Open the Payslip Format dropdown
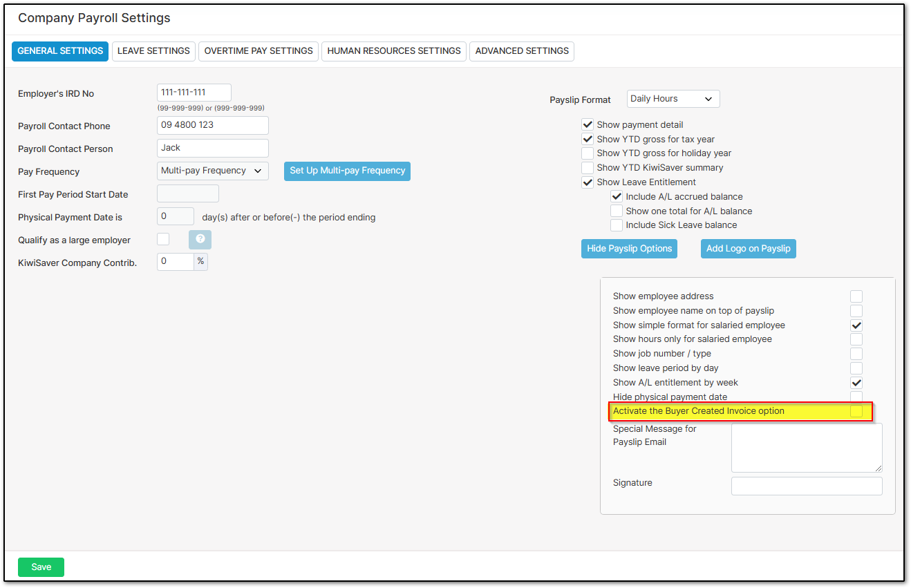Viewport: 911px width, 588px height. pos(673,99)
